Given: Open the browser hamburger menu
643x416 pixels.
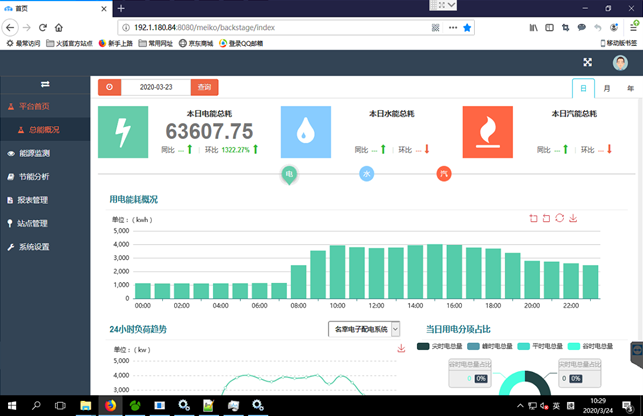Looking at the screenshot, I should coord(634,27).
